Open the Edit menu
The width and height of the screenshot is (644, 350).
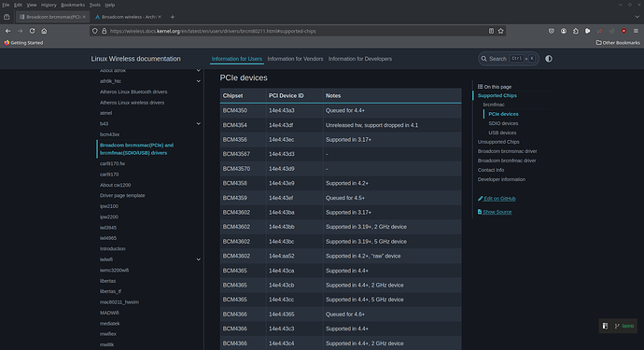click(x=18, y=5)
